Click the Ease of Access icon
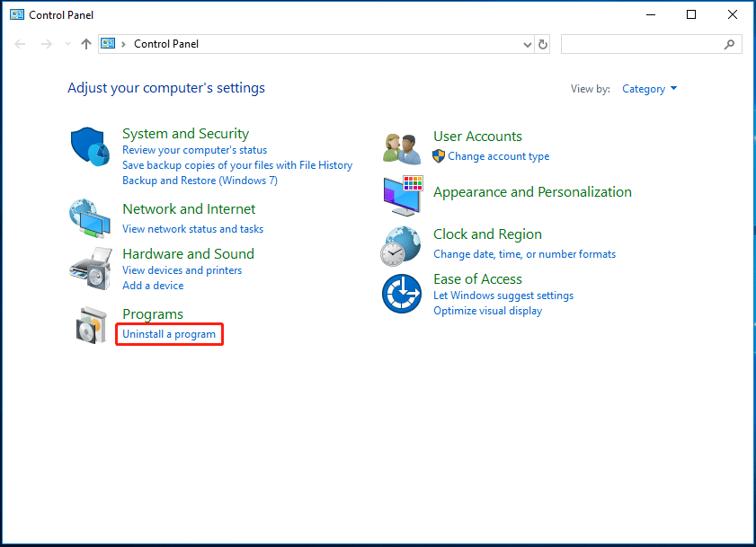Viewport: 756px width, 547px height. (x=401, y=293)
